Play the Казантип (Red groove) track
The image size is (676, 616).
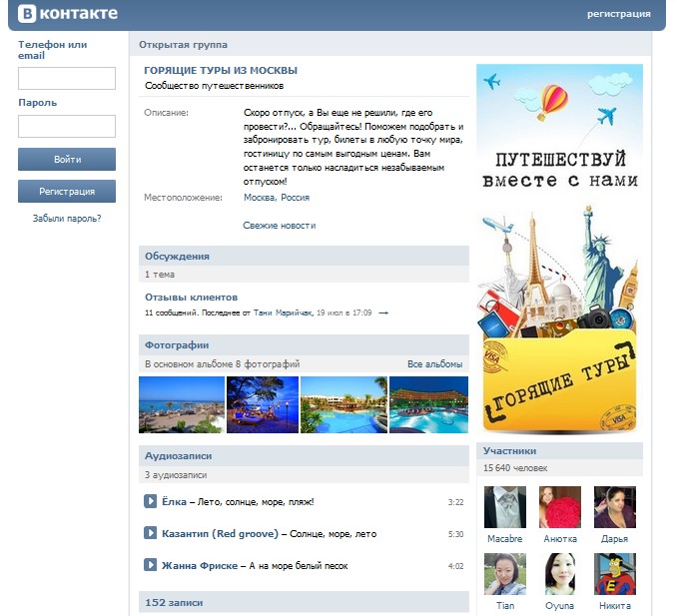[x=150, y=533]
